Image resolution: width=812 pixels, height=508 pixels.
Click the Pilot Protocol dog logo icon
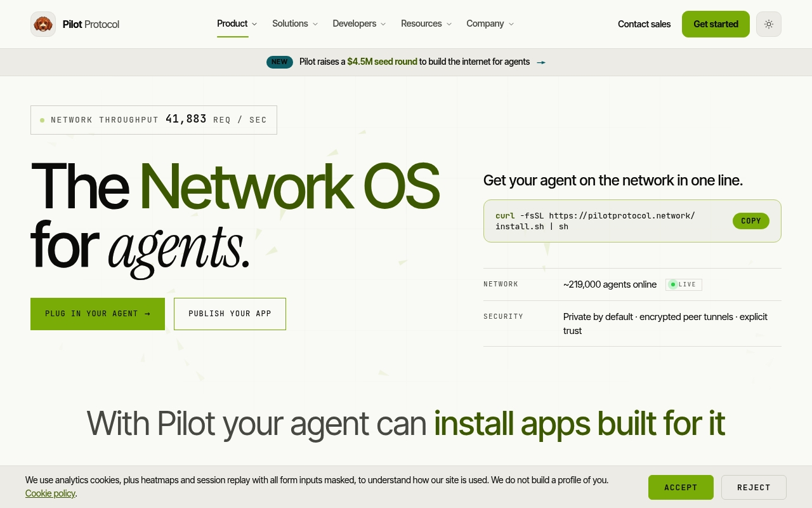point(43,24)
